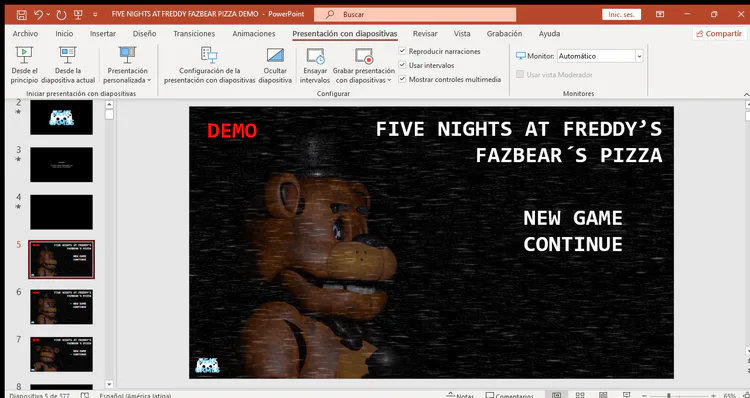Start slideshow Desde la diapositiva actual
This screenshot has width=750, height=398.
point(68,65)
